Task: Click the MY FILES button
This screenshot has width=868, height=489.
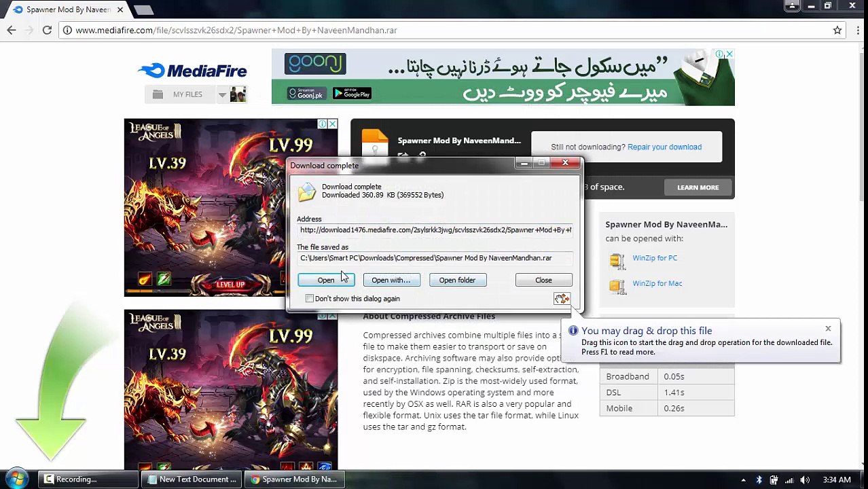Action: coord(180,94)
